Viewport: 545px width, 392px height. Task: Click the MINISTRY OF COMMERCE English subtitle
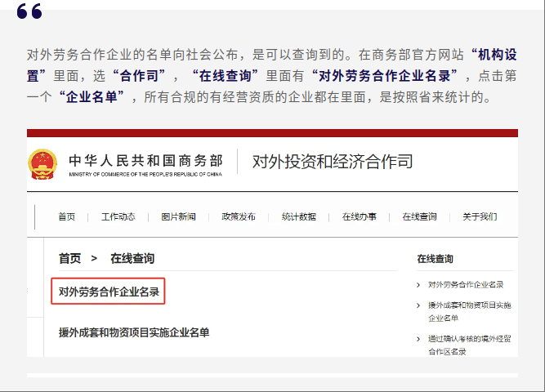click(x=145, y=175)
